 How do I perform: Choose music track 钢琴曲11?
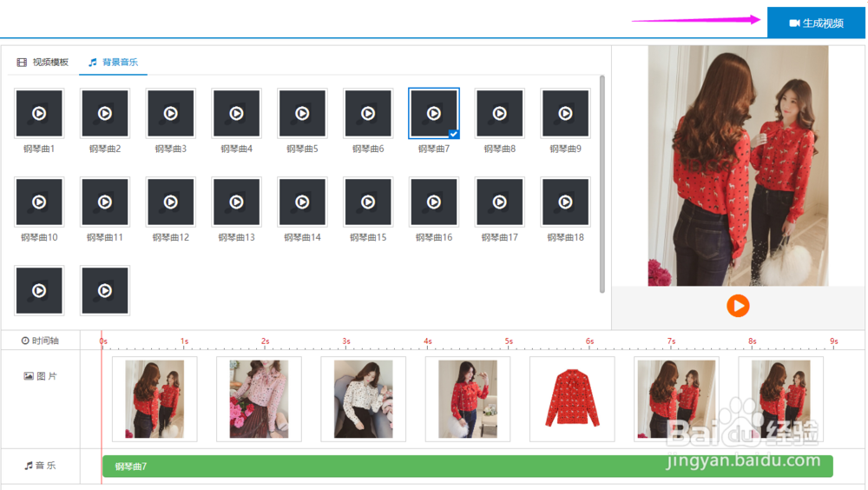pyautogui.click(x=105, y=202)
